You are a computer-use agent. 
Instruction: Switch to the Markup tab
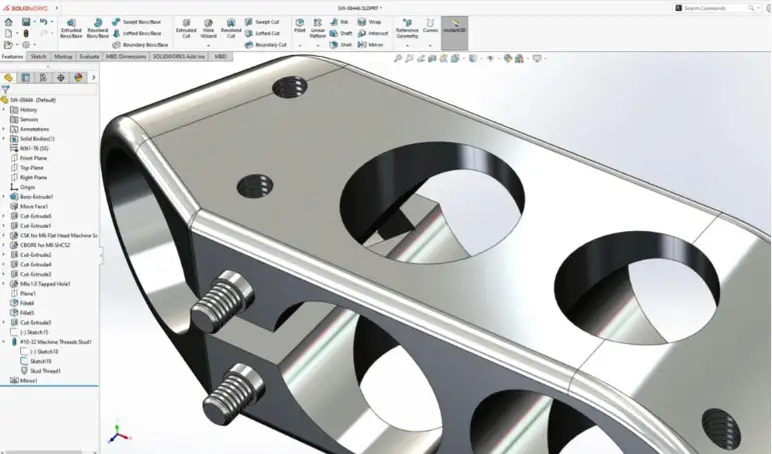coord(63,57)
